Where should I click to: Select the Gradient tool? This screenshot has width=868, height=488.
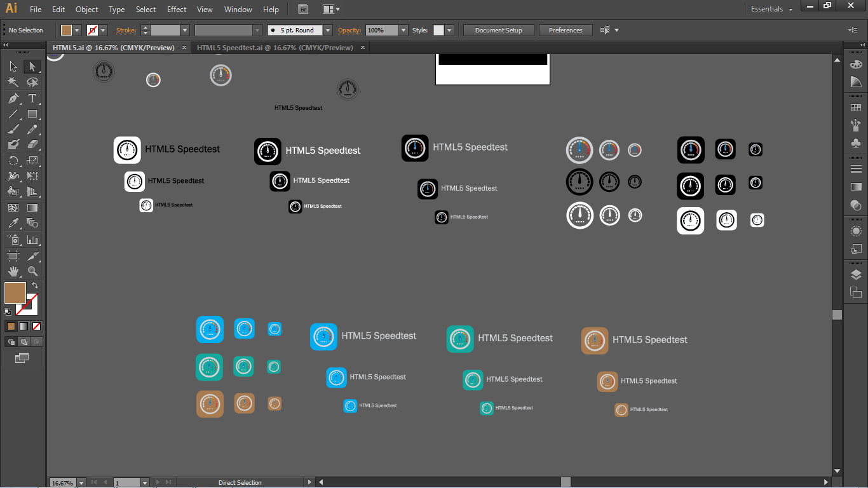tap(32, 208)
